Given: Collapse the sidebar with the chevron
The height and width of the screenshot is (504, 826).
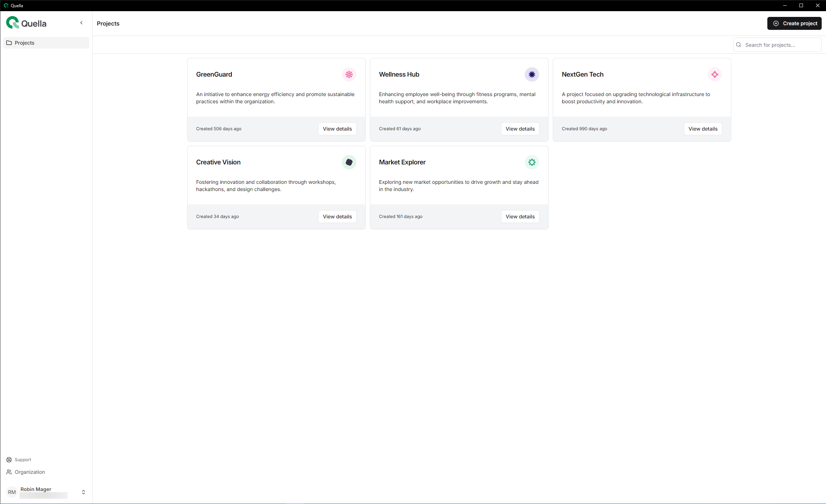Looking at the screenshot, I should tap(81, 23).
